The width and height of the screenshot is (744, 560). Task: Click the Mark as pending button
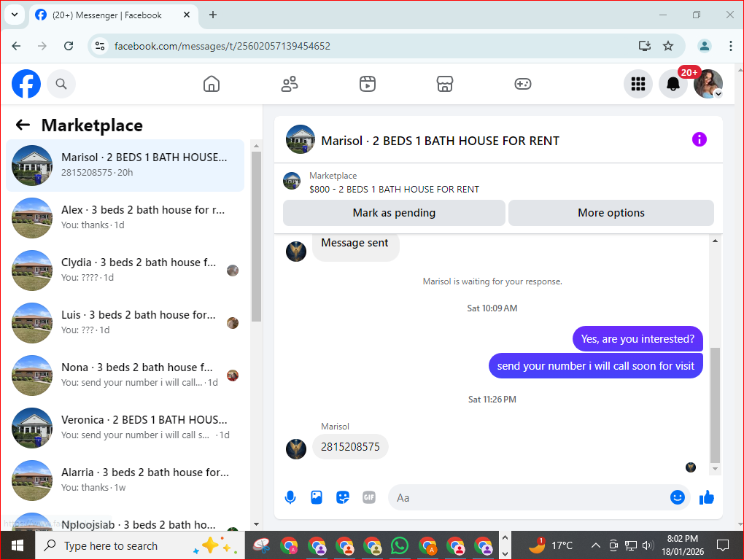pyautogui.click(x=394, y=213)
